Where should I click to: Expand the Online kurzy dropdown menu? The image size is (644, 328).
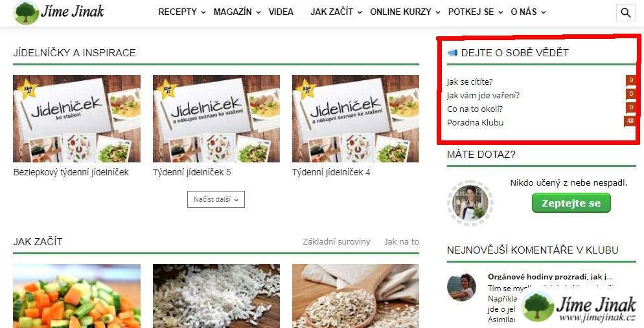(405, 12)
